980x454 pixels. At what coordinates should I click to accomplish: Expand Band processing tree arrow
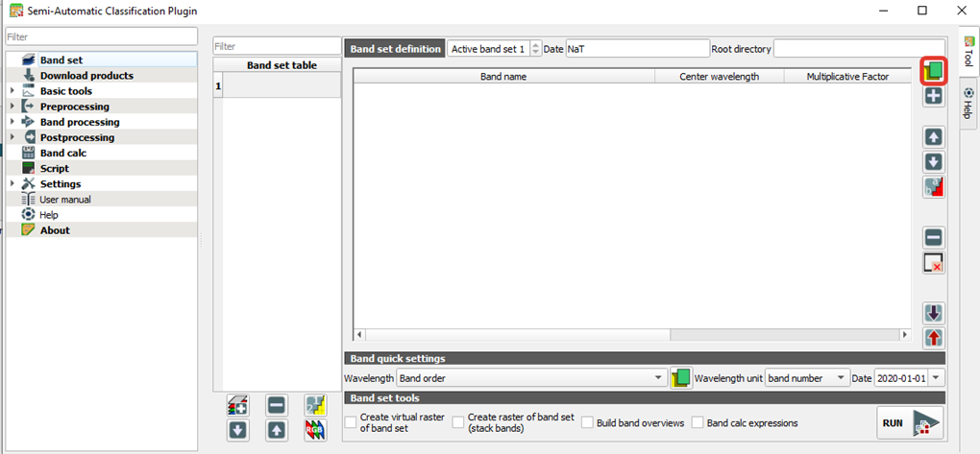pyautogui.click(x=12, y=123)
